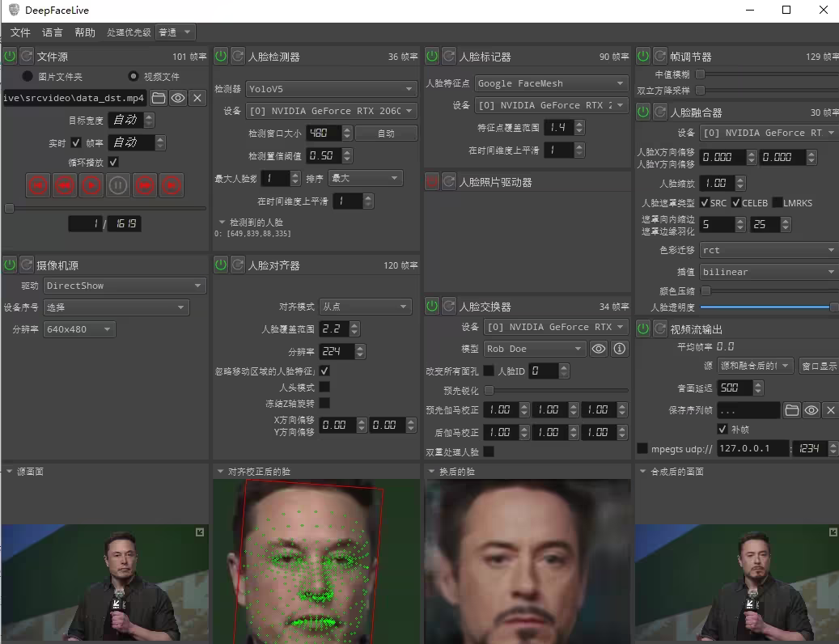
Task: Show Rob Doe model info icon
Action: [620, 349]
